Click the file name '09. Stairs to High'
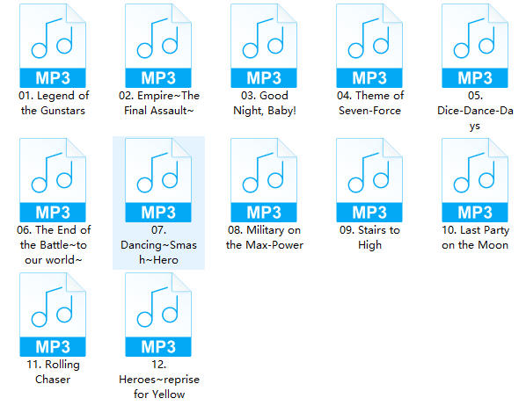 tap(369, 237)
